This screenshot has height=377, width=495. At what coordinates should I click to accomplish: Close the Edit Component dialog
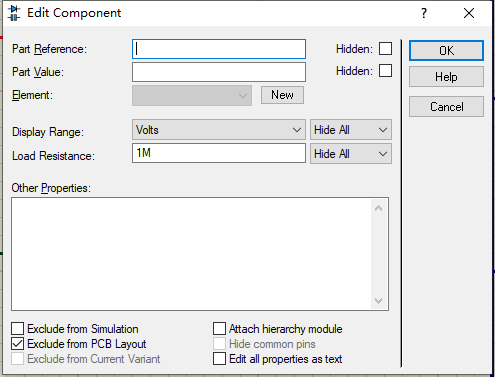[x=469, y=13]
